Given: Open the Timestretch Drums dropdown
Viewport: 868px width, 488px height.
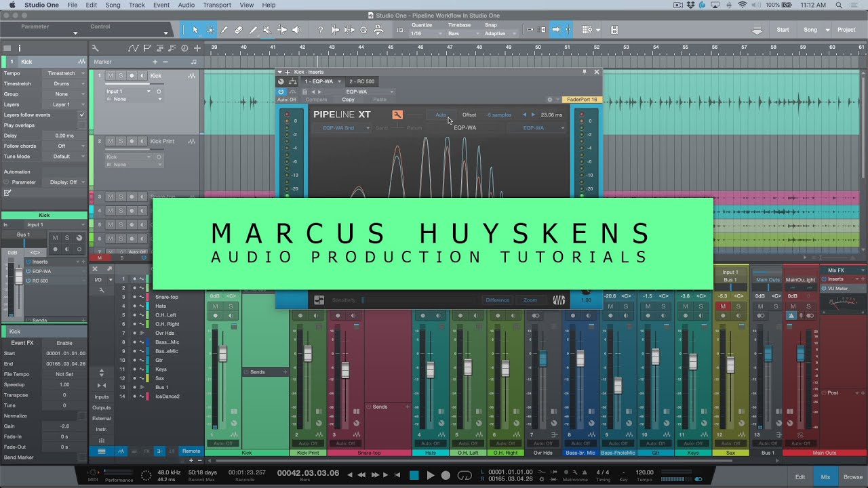Looking at the screenshot, I should 66,83.
